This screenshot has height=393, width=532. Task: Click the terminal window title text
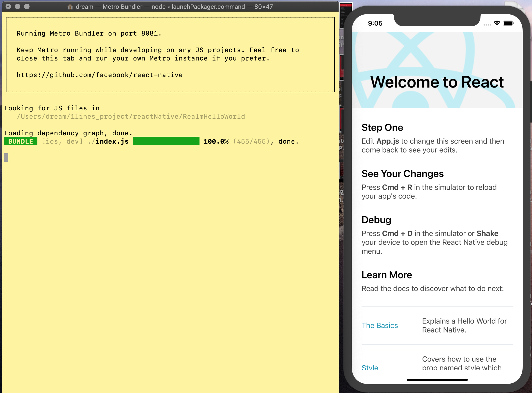[x=174, y=7]
